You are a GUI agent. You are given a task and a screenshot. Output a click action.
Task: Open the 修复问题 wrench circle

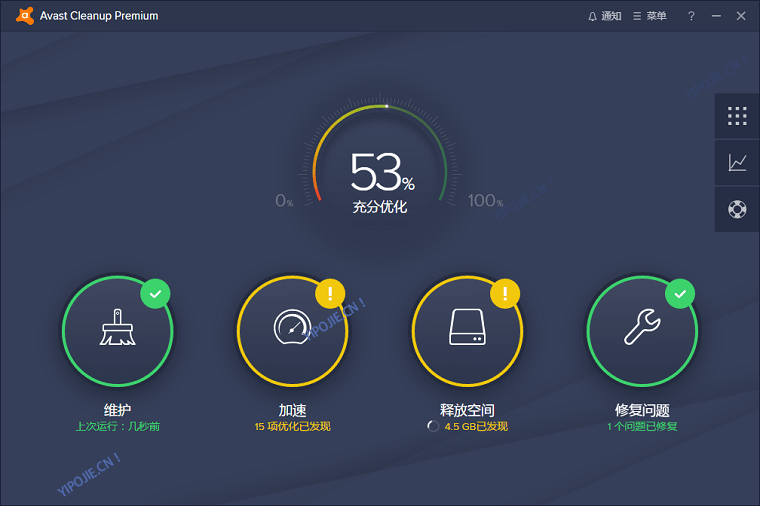coord(642,331)
